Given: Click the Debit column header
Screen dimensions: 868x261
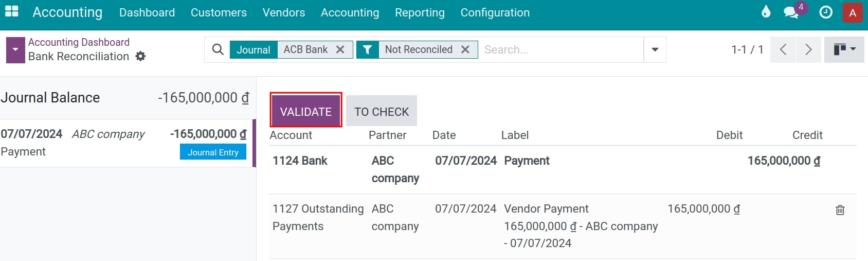Looking at the screenshot, I should pyautogui.click(x=729, y=135).
